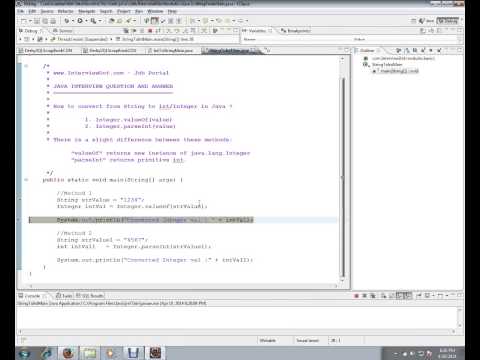Viewport: 480px width, 360px height.
Task: Open dropdown arrow next to External Tools icon
Action: tap(100, 21)
